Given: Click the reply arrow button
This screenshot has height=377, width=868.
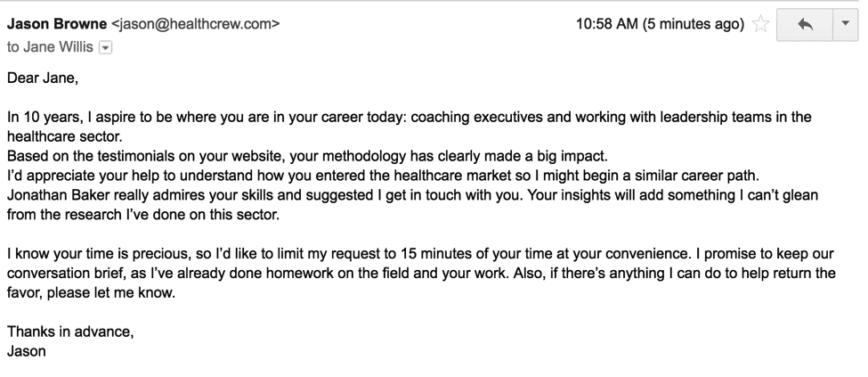Looking at the screenshot, I should pyautogui.click(x=805, y=25).
